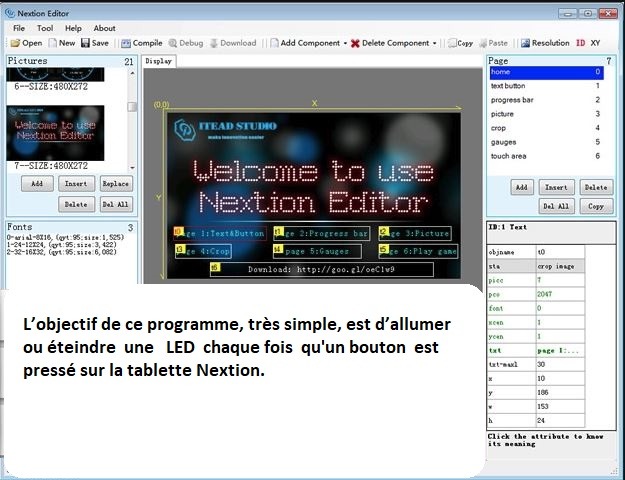Open the Help menu
This screenshot has height=480, width=625.
[x=73, y=28]
